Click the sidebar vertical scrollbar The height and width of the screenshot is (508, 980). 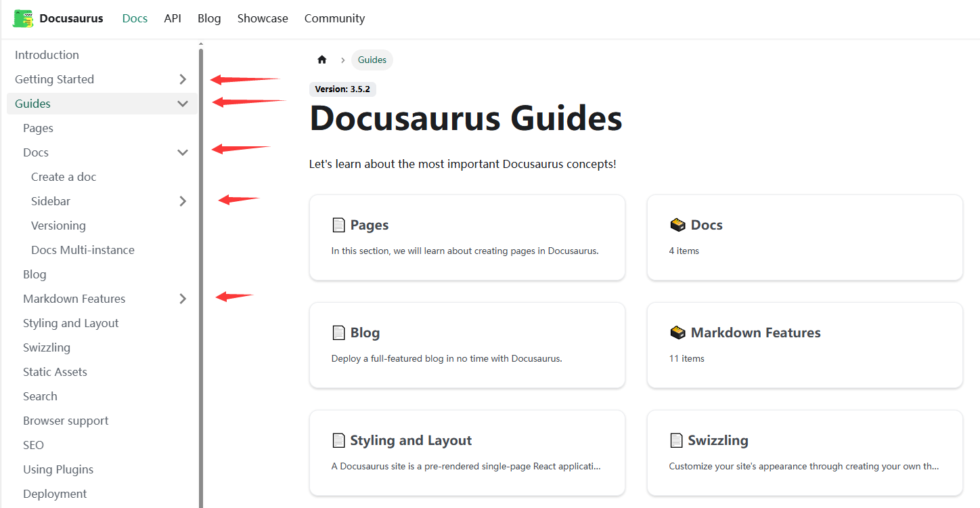[201, 278]
